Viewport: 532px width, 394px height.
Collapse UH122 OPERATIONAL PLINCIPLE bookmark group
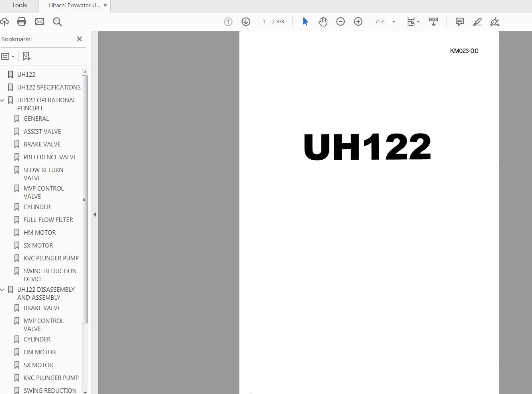coord(2,100)
